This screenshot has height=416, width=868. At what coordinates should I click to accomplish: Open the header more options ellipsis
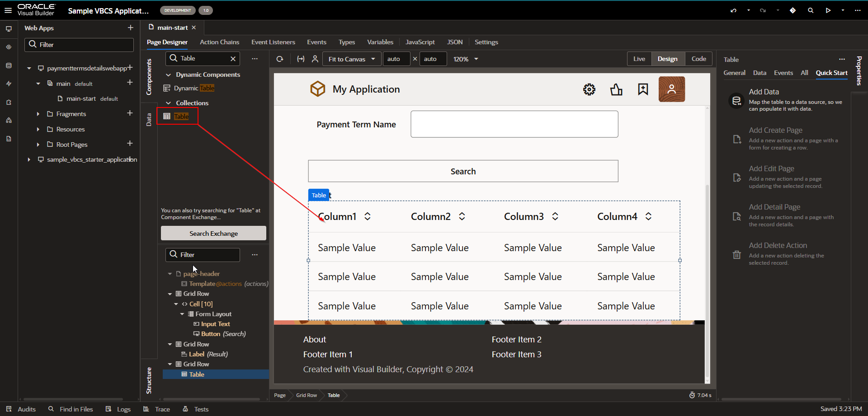[x=858, y=10]
